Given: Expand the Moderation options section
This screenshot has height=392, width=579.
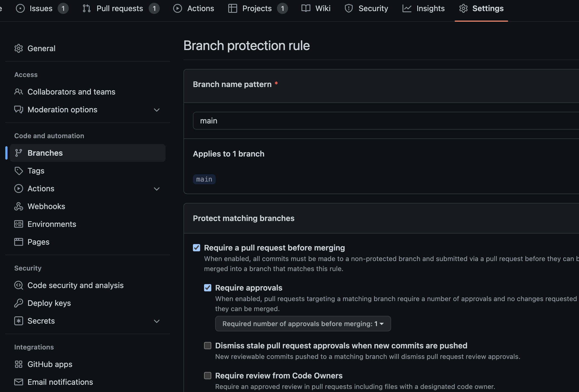Looking at the screenshot, I should [x=157, y=110].
